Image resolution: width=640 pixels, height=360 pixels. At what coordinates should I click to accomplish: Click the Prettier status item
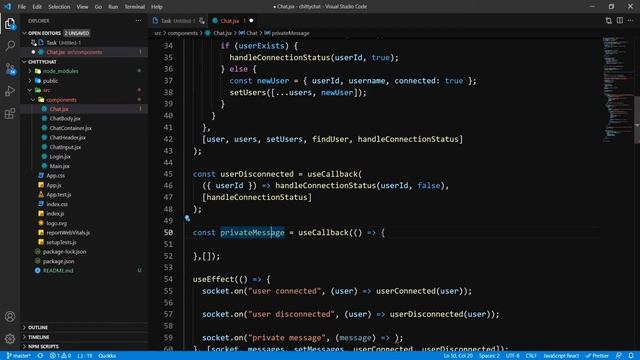(x=597, y=356)
